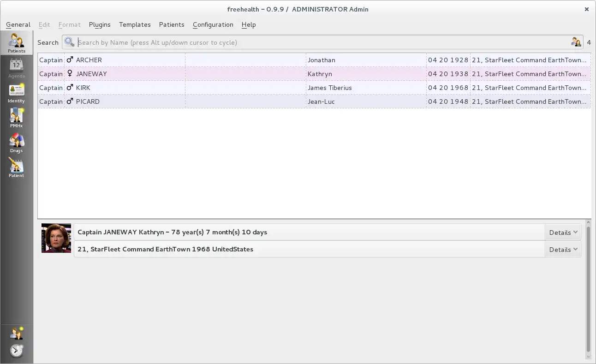Click the address cell in ARCHER's row

point(530,60)
